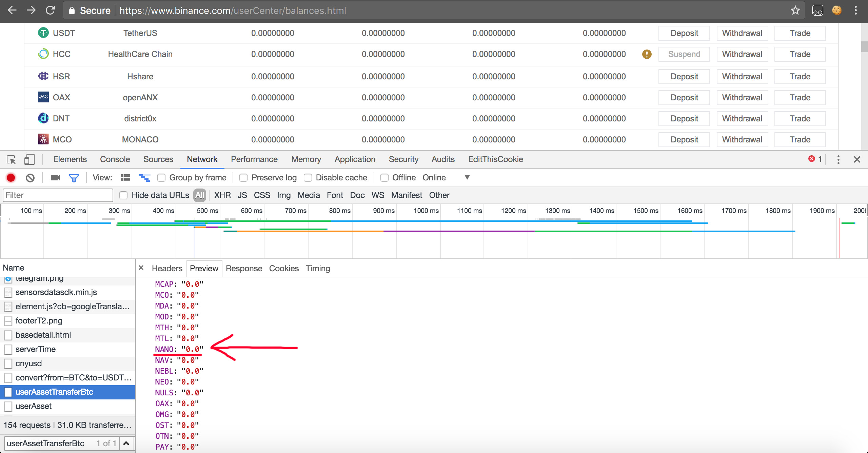This screenshot has width=868, height=453.
Task: Open the Console tab
Action: [115, 159]
